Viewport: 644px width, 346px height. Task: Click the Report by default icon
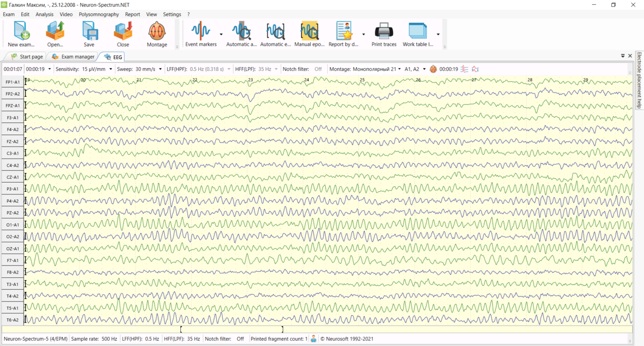(x=343, y=31)
